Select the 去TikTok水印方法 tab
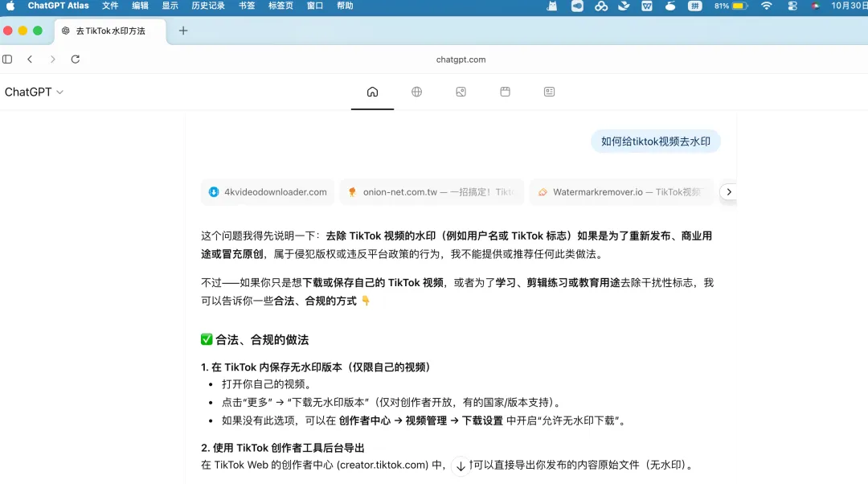868x484 pixels. [x=110, y=31]
